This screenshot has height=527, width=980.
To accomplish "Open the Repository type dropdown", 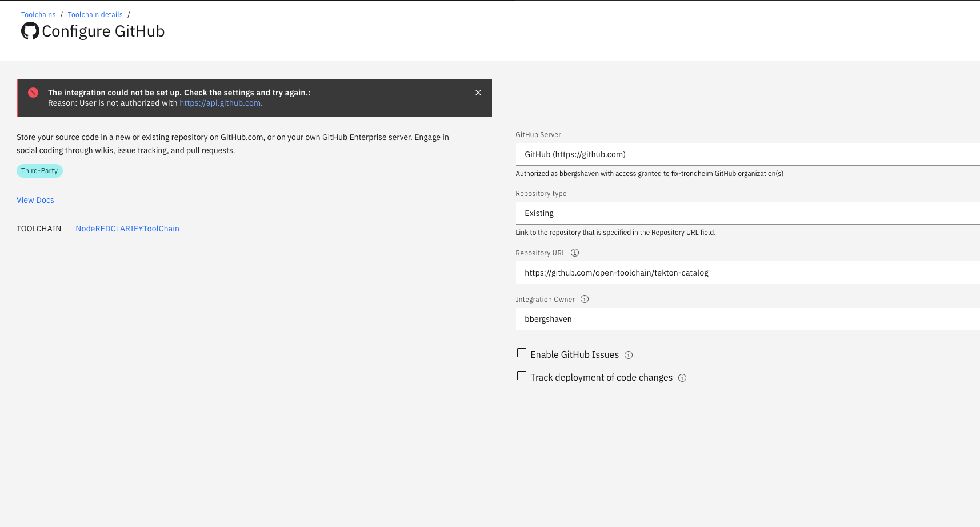I will pyautogui.click(x=747, y=213).
